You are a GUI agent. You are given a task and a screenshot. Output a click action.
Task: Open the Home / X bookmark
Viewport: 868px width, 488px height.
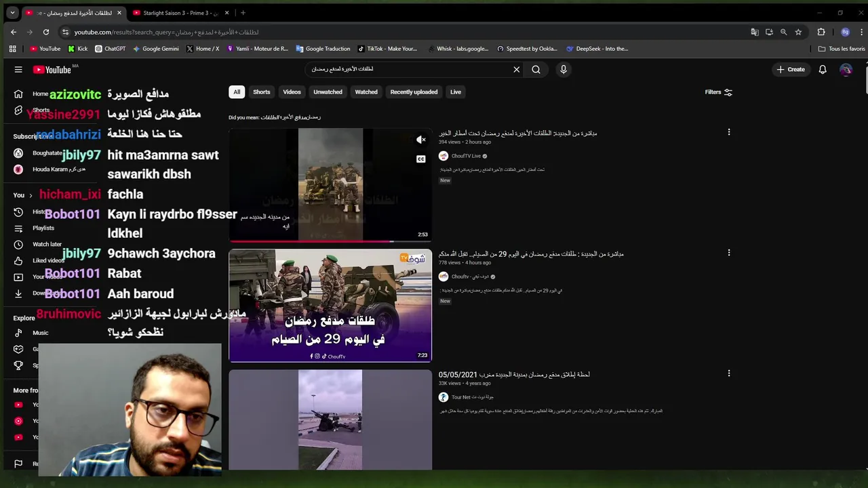203,49
